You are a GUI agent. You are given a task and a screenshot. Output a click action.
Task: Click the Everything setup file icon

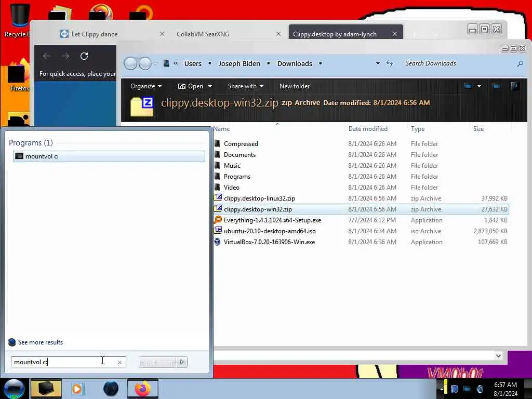click(218, 220)
